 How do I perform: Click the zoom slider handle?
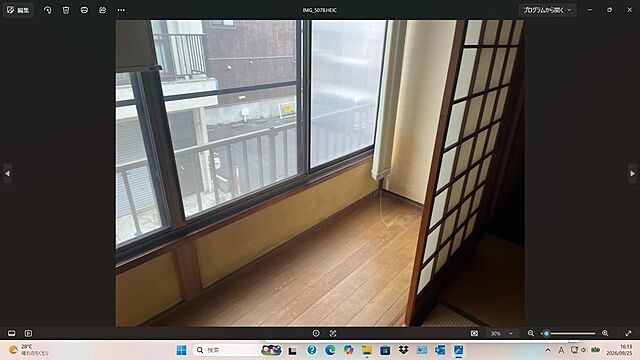point(547,333)
